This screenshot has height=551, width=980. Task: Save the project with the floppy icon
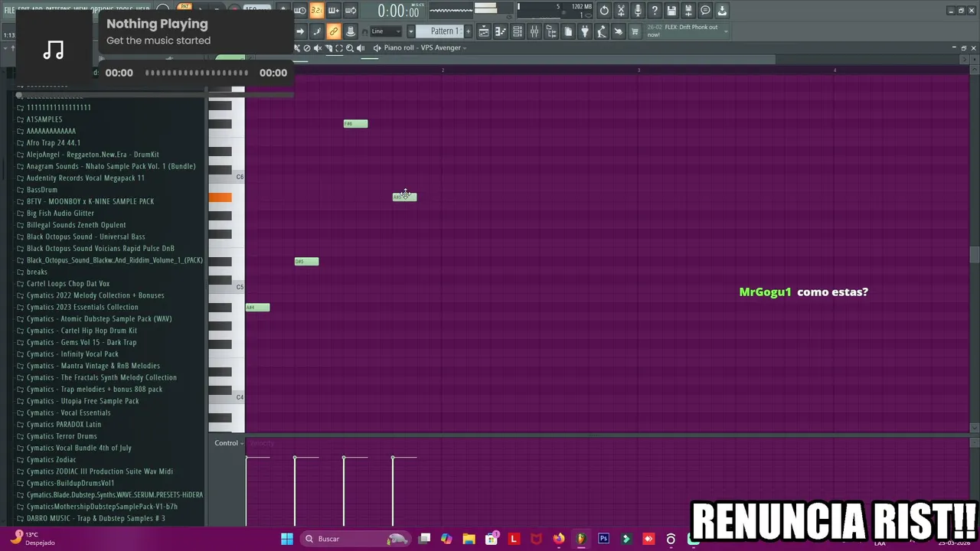pyautogui.click(x=671, y=11)
